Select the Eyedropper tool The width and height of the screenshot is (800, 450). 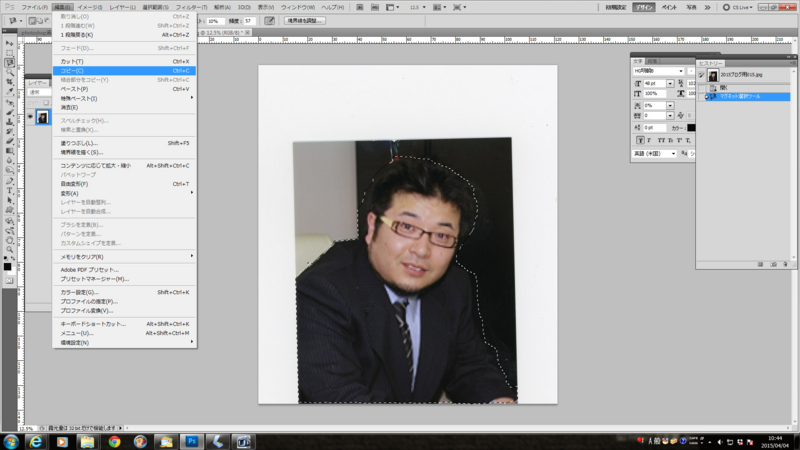(10, 91)
